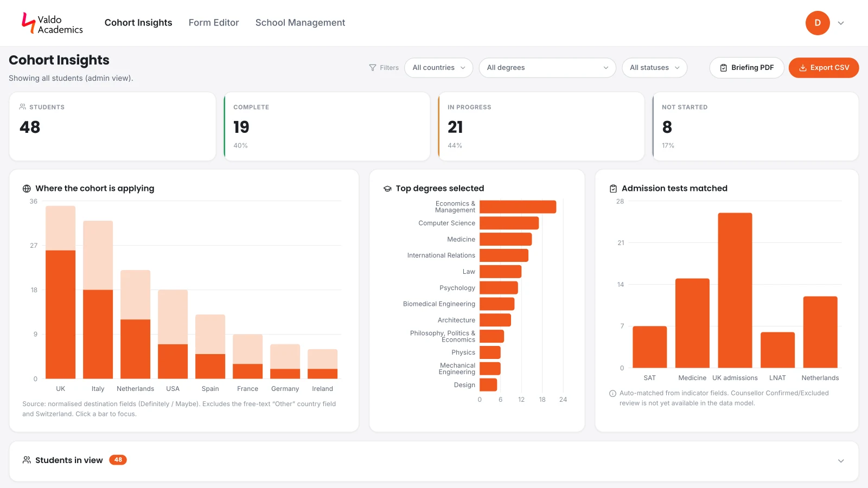The width and height of the screenshot is (868, 488).
Task: Click the Medicine bar in admission tests
Action: pos(692,323)
